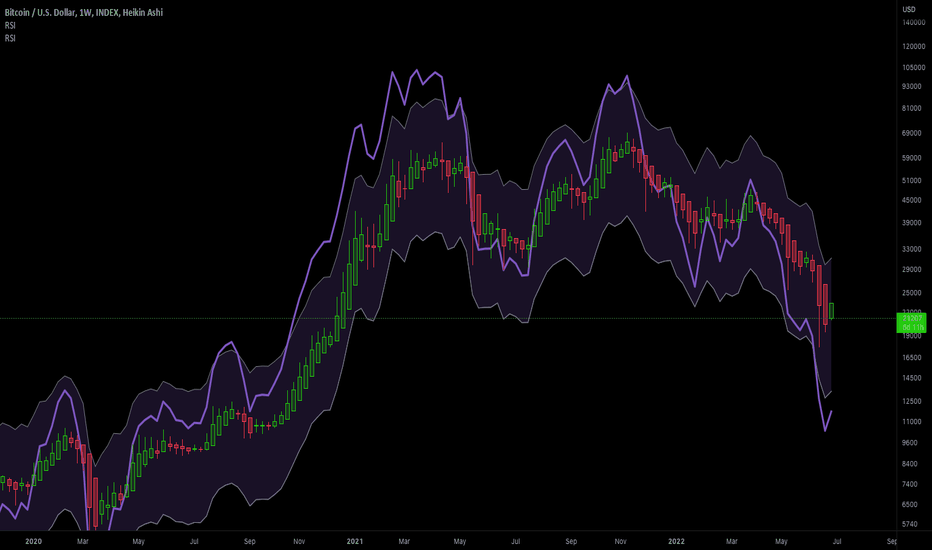Select the Mar label right after 2022
932x550 pixels.
coord(732,541)
